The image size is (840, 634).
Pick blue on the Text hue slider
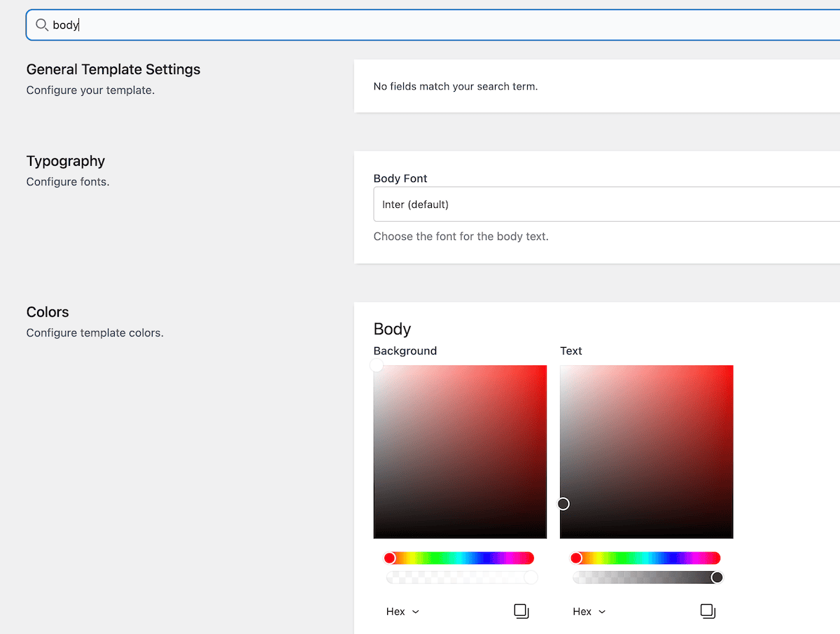tap(672, 558)
